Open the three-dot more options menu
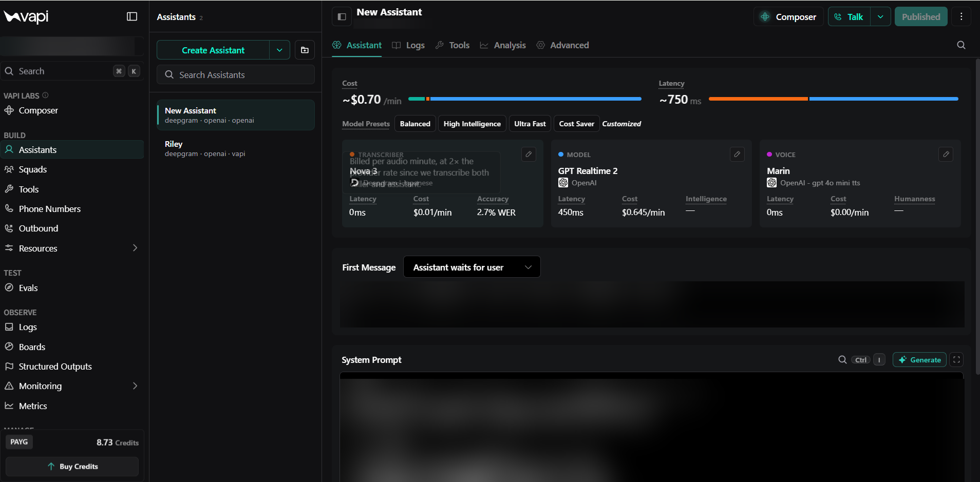Screen dimensions: 980x482 tap(961, 16)
